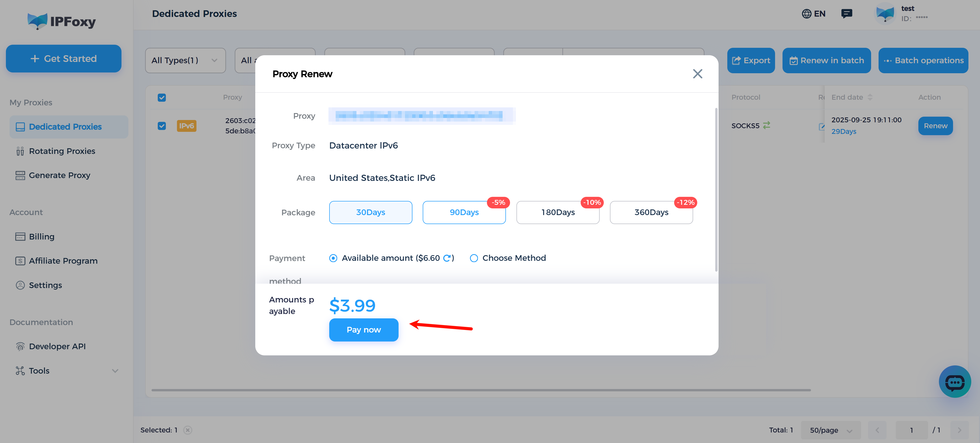Open Batch operations button

click(x=923, y=60)
